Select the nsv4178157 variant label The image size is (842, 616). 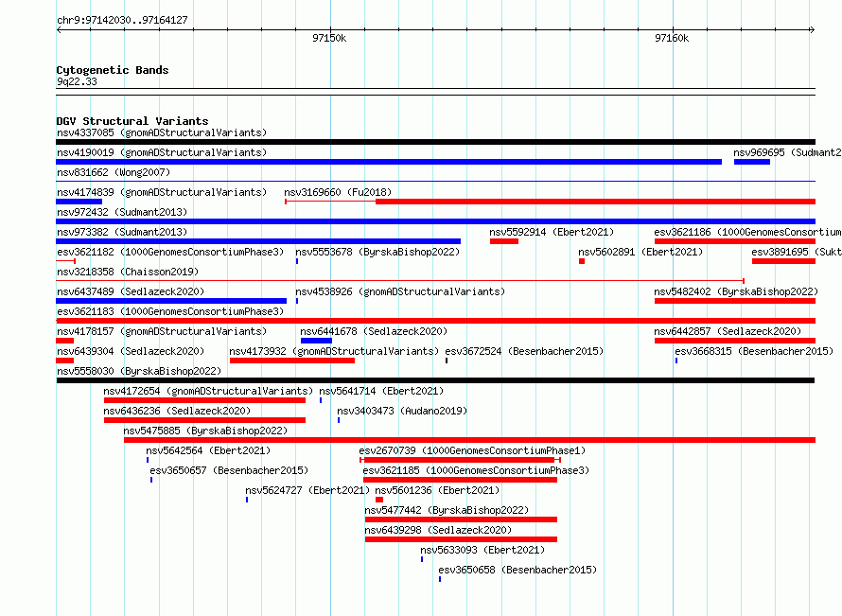(x=162, y=331)
